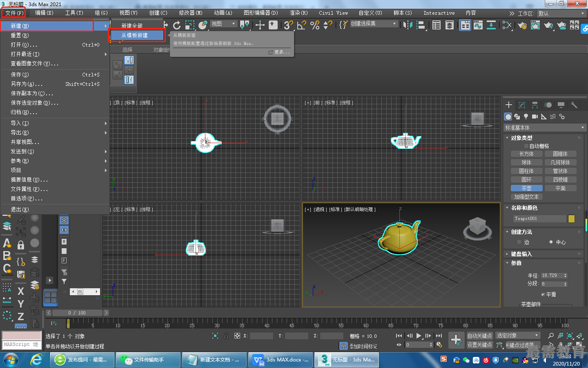This screenshot has width=588, height=368.
Task: Click the Percent Snap icon
Action: coord(315,25)
